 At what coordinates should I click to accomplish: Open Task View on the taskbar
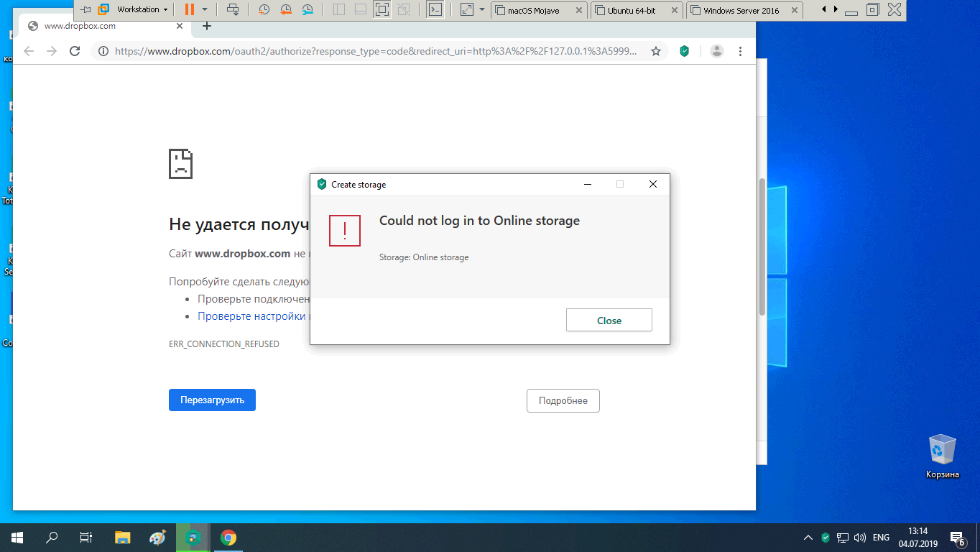point(86,538)
